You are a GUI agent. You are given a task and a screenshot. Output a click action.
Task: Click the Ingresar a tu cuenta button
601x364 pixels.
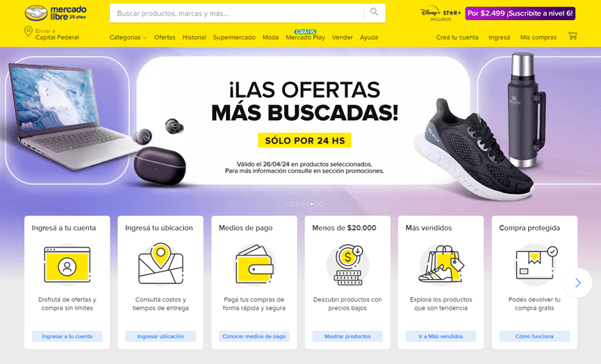(x=67, y=336)
